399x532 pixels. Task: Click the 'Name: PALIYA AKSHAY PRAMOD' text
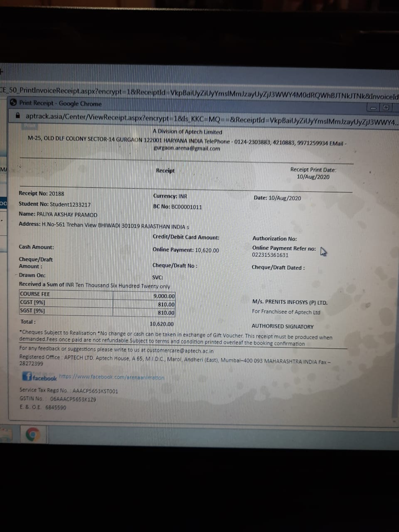[58, 214]
